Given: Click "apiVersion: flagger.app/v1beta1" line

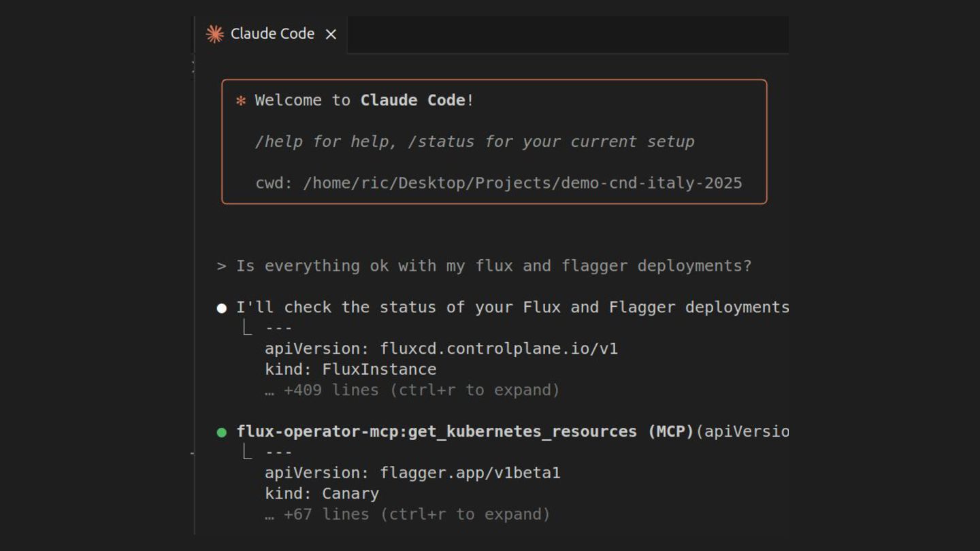Looking at the screenshot, I should pos(412,473).
